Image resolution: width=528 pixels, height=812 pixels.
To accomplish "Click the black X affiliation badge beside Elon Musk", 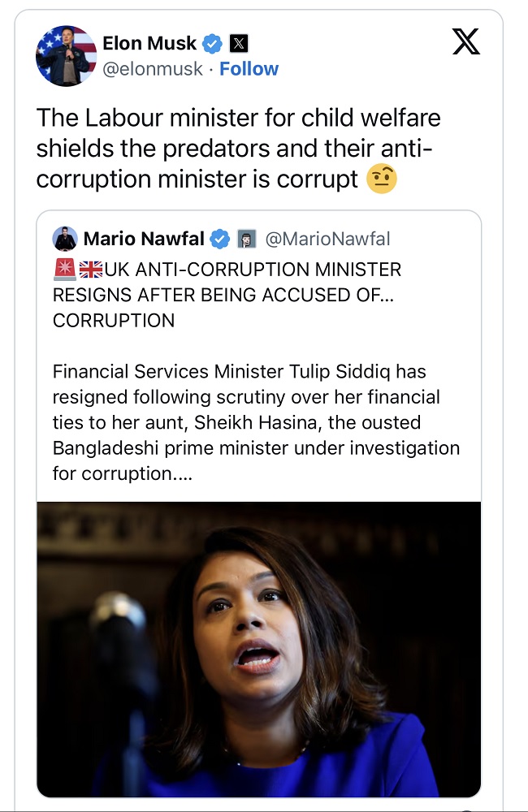I will point(237,42).
